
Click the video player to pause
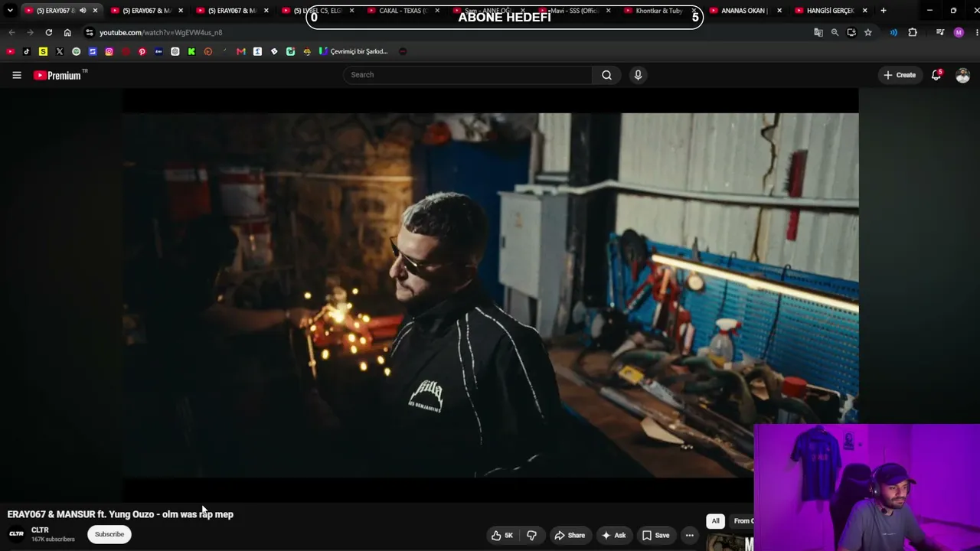click(490, 295)
